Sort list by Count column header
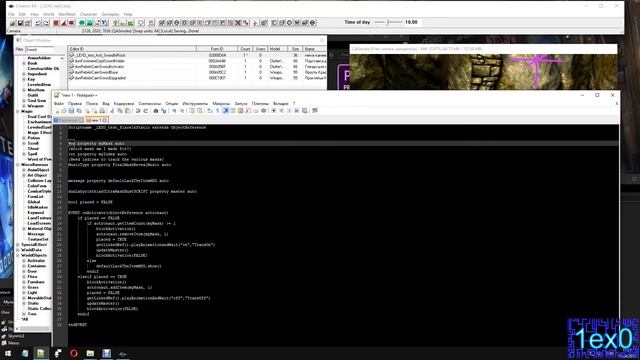The image size is (640, 360). (x=245, y=49)
